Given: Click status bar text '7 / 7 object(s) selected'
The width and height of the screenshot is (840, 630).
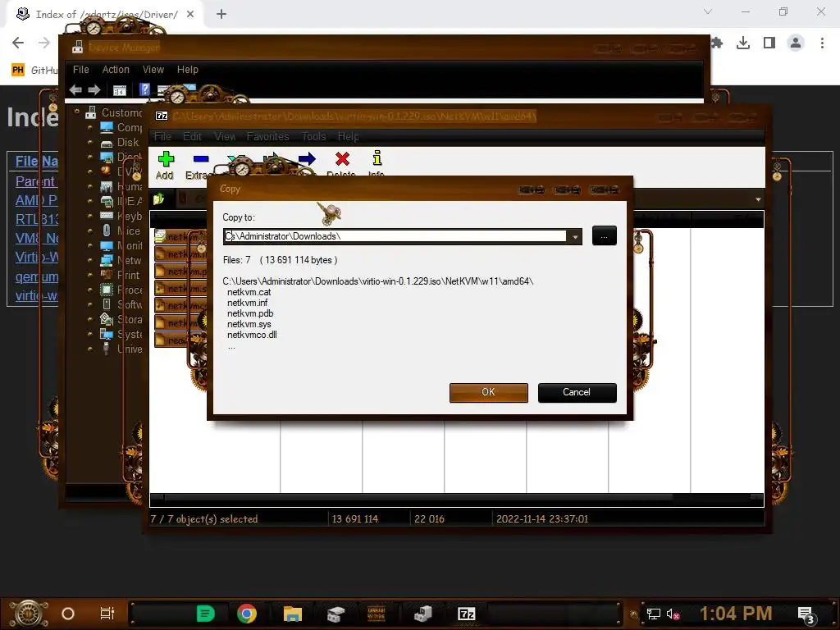Looking at the screenshot, I should click(204, 518).
